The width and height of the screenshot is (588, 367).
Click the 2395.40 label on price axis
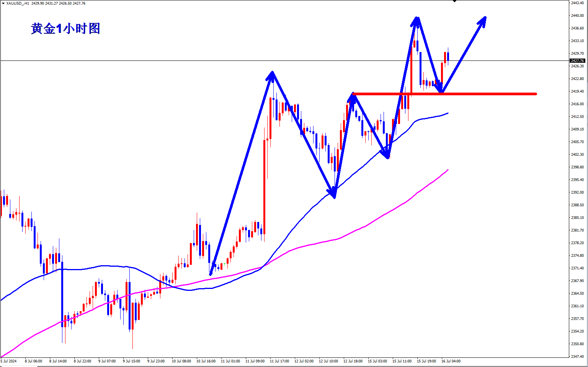click(577, 179)
